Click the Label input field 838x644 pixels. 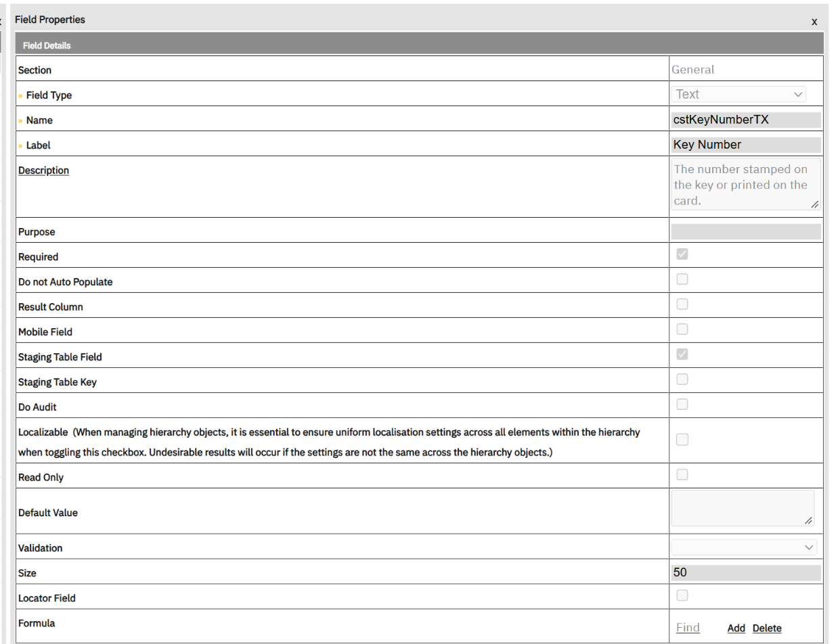(x=746, y=145)
